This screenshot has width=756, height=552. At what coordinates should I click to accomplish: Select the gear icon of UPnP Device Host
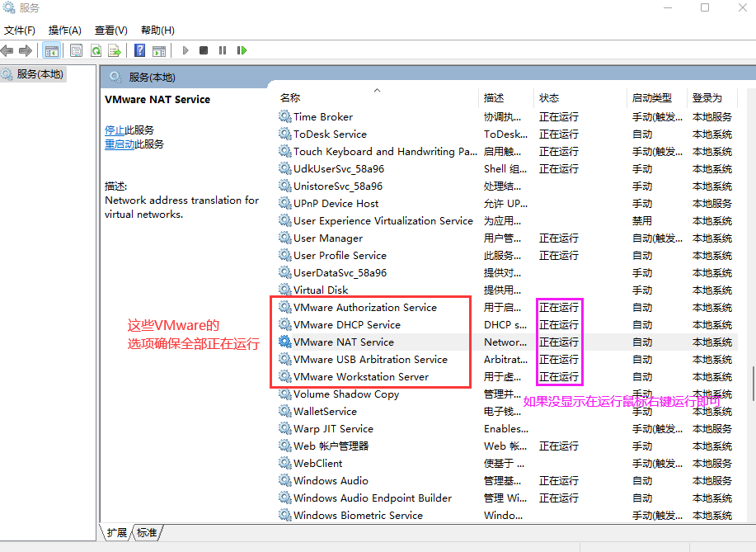(x=285, y=203)
